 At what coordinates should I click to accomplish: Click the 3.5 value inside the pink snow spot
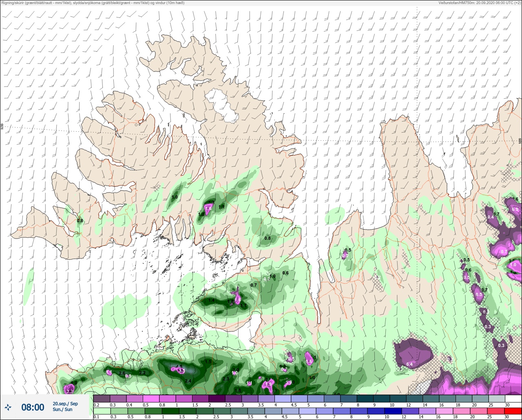point(182,371)
